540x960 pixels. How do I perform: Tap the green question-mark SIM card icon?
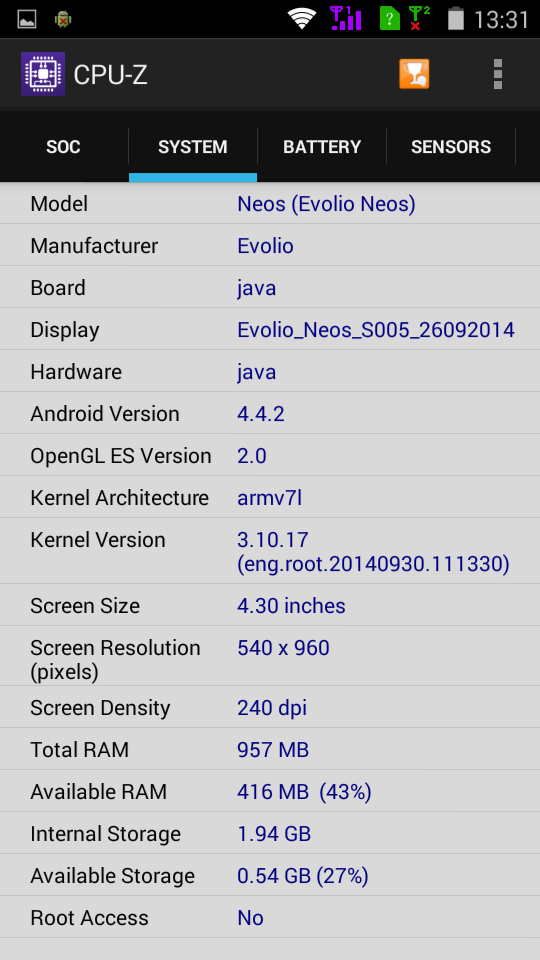pyautogui.click(x=389, y=18)
